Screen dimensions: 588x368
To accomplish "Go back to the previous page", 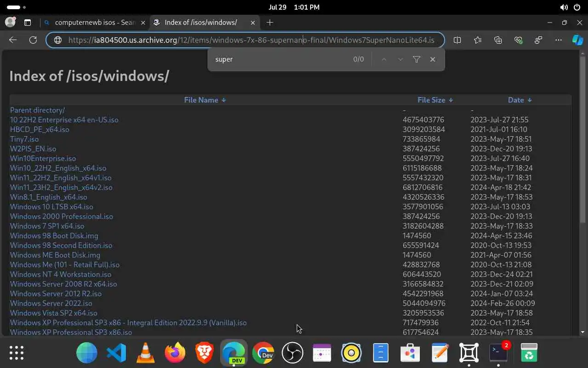I will pos(13,40).
